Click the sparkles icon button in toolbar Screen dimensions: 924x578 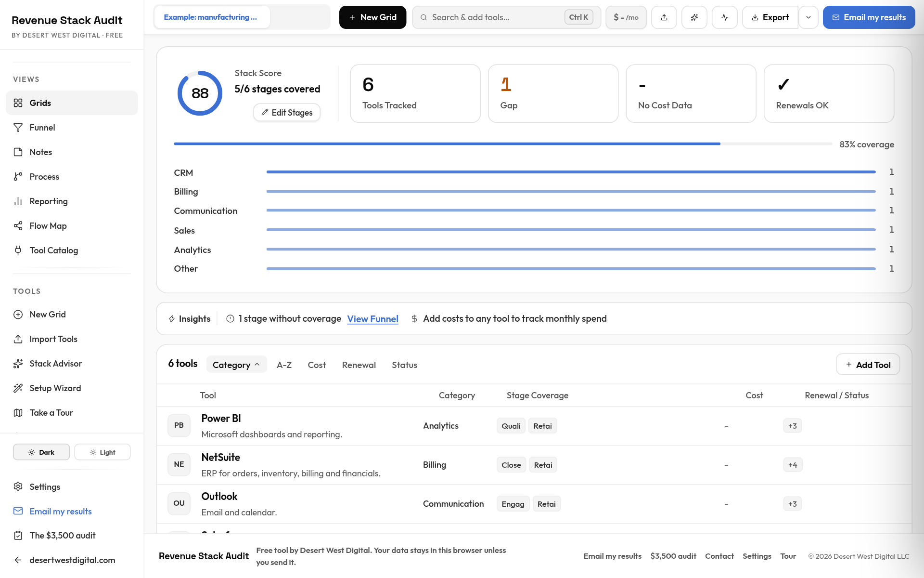click(x=694, y=17)
